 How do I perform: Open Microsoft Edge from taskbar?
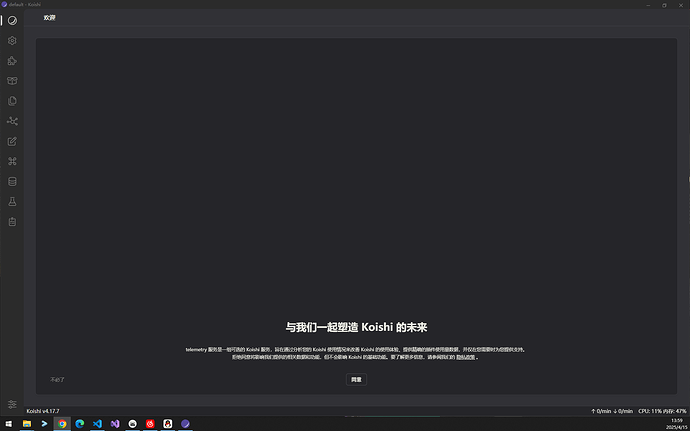coord(80,424)
